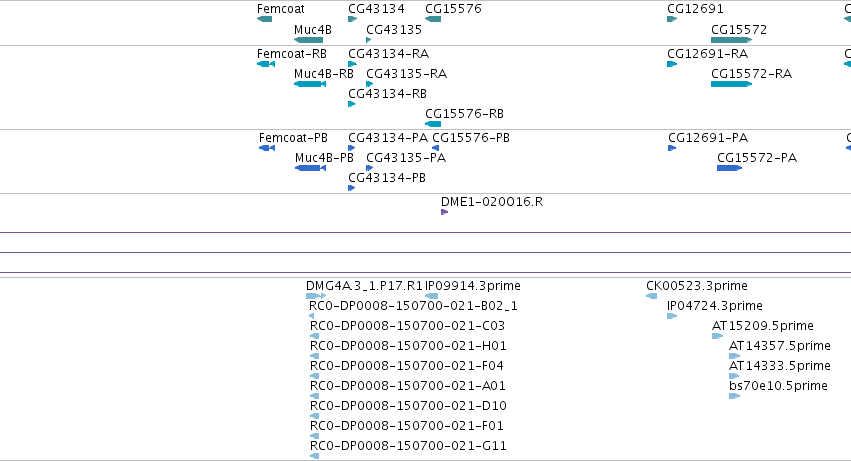Click the Muc4B-RB transcript feature
Image resolution: width=851 pixels, height=461 pixels.
click(x=310, y=84)
